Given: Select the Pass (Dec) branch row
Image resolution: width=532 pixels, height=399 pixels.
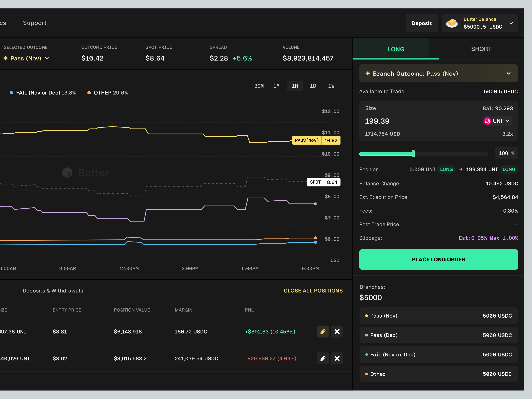Looking at the screenshot, I should click(x=438, y=335).
